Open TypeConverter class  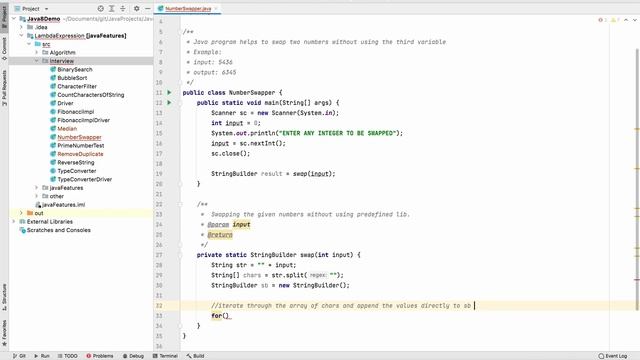point(77,171)
